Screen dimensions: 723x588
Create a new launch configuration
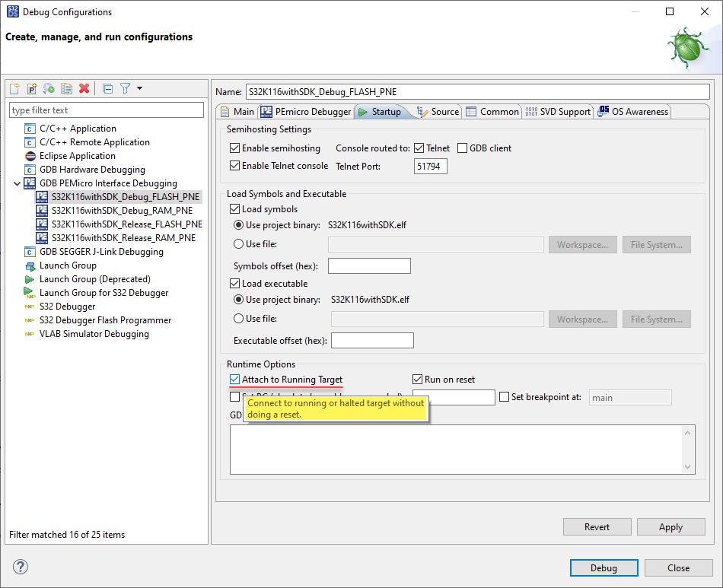point(14,88)
